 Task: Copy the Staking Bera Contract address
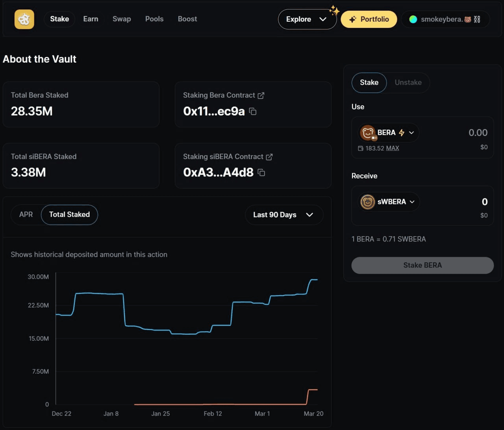(253, 111)
